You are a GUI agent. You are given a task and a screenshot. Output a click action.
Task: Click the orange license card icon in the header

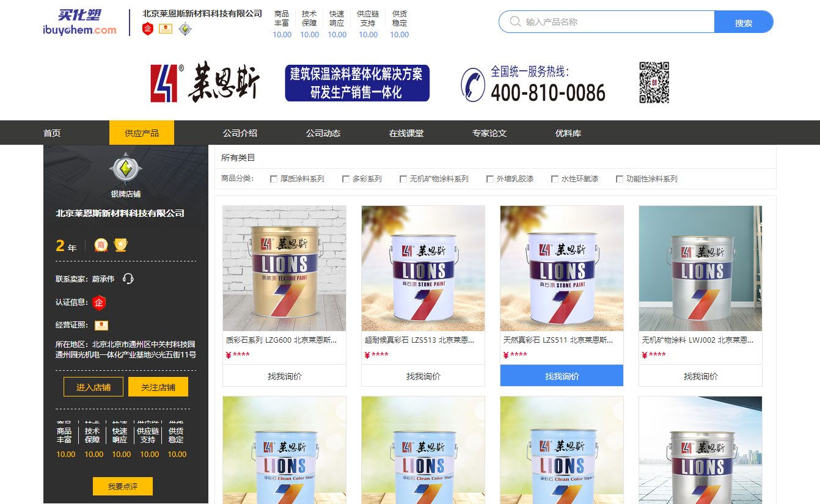(x=166, y=29)
